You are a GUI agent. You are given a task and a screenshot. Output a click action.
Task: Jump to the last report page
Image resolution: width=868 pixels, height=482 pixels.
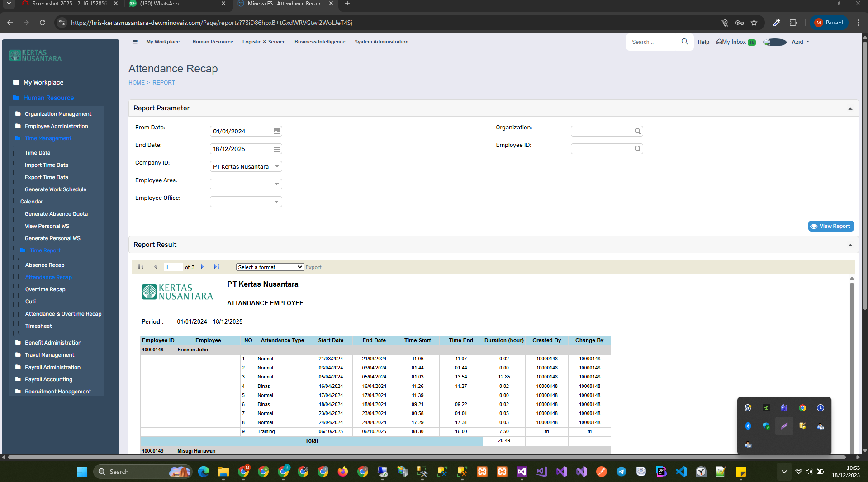coord(217,267)
